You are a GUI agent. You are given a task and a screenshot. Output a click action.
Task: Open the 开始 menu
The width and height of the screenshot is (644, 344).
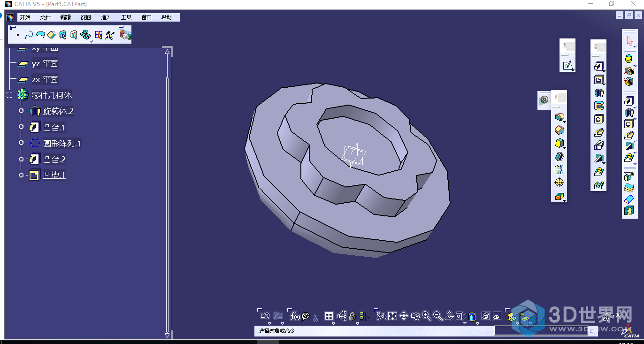(25, 17)
